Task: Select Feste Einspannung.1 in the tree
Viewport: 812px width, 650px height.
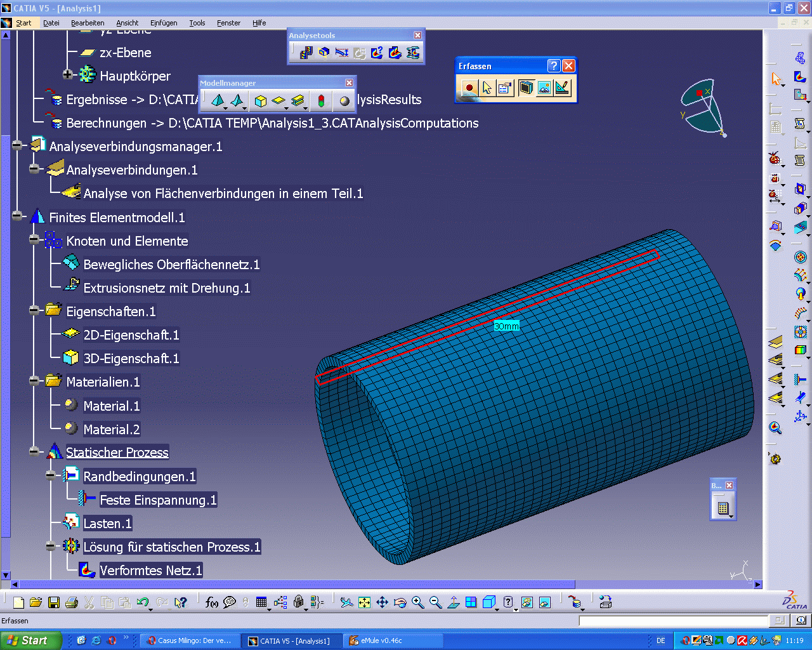Action: tap(159, 500)
